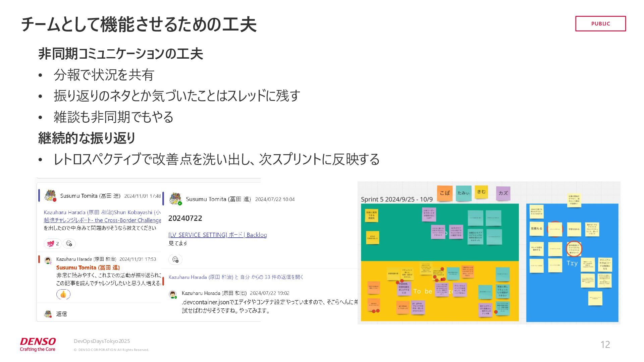Select the yellow きむ sticky note
The width and height of the screenshot is (644, 362).
point(481,192)
